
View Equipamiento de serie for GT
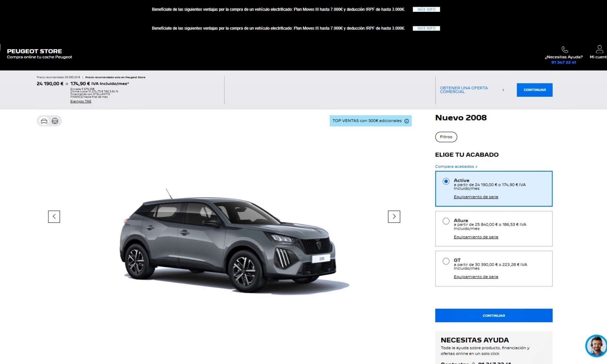tap(476, 277)
